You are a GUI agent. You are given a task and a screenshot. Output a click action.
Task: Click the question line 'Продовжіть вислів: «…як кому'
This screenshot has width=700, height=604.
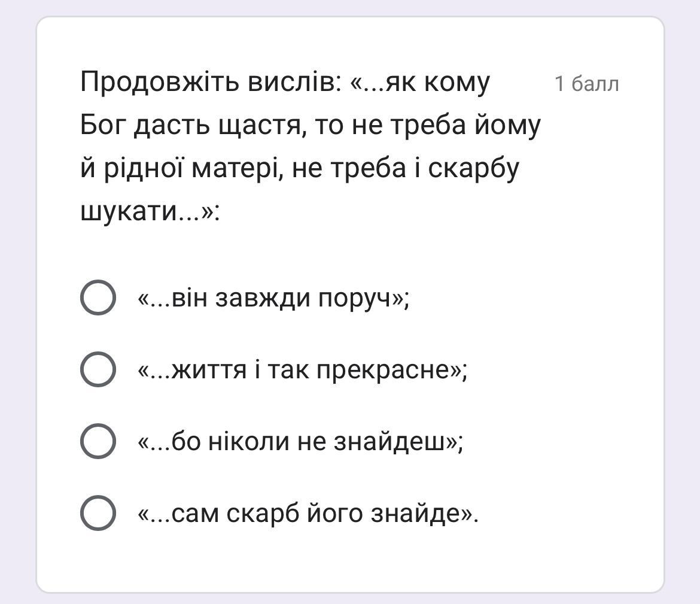tap(285, 82)
